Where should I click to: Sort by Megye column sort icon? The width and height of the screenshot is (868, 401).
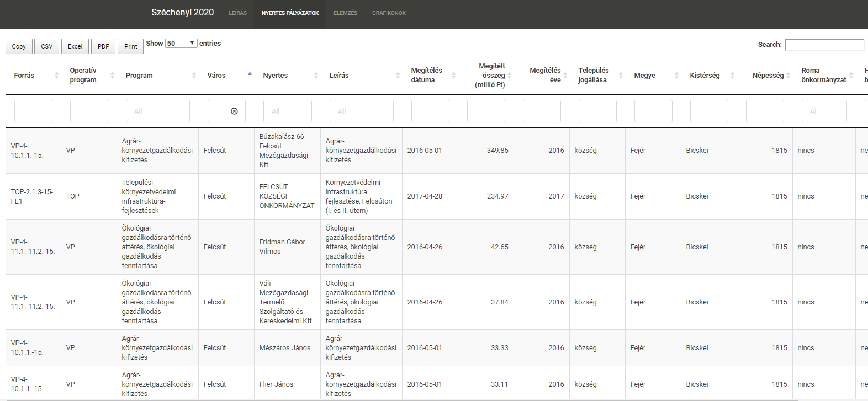point(676,76)
